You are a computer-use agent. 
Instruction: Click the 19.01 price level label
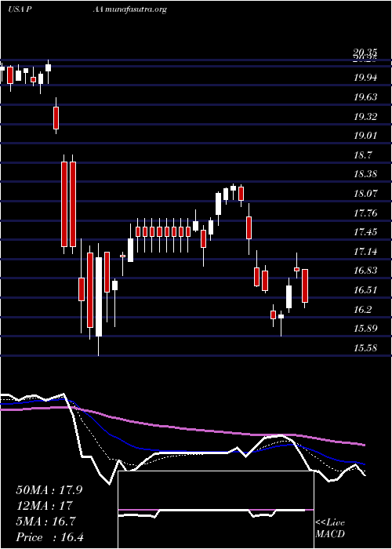[365, 136]
